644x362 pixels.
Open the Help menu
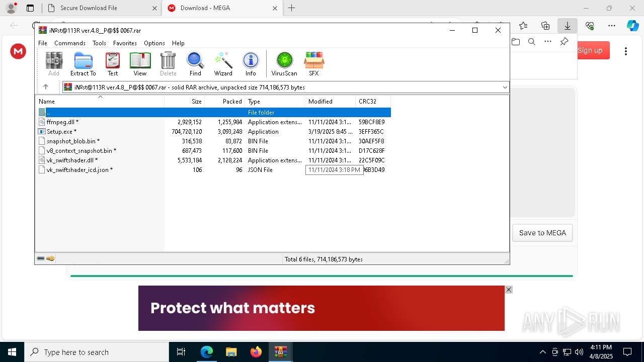pyautogui.click(x=178, y=43)
